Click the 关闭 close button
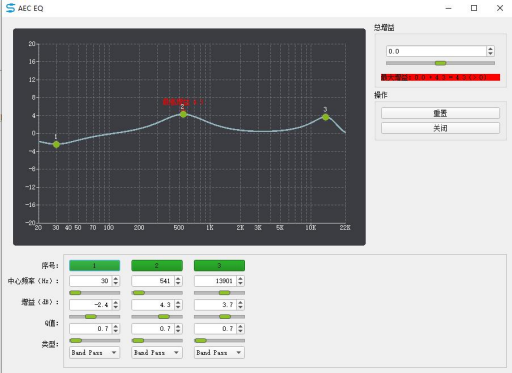 pos(440,128)
